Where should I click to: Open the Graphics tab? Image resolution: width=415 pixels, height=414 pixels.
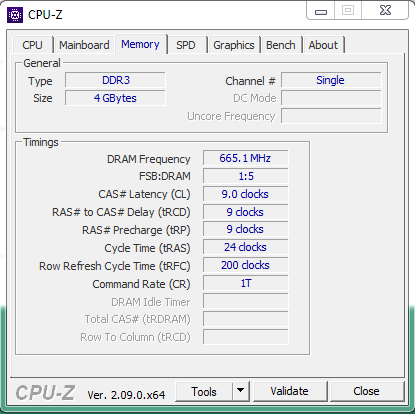coord(234,45)
